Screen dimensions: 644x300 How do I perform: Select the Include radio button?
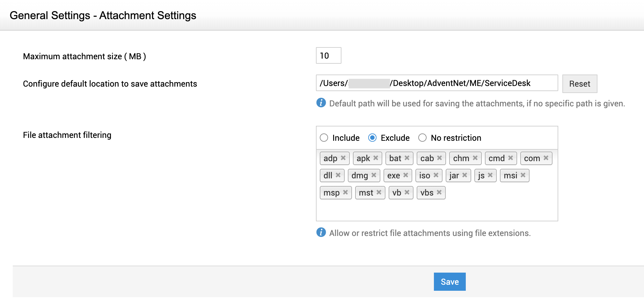(x=324, y=138)
